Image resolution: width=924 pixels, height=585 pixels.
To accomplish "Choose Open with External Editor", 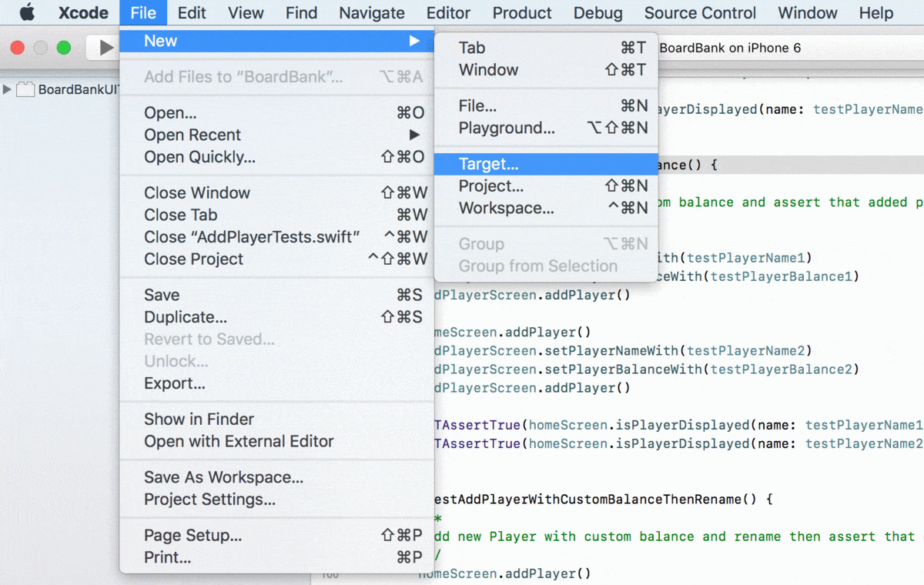I will pyautogui.click(x=276, y=442).
